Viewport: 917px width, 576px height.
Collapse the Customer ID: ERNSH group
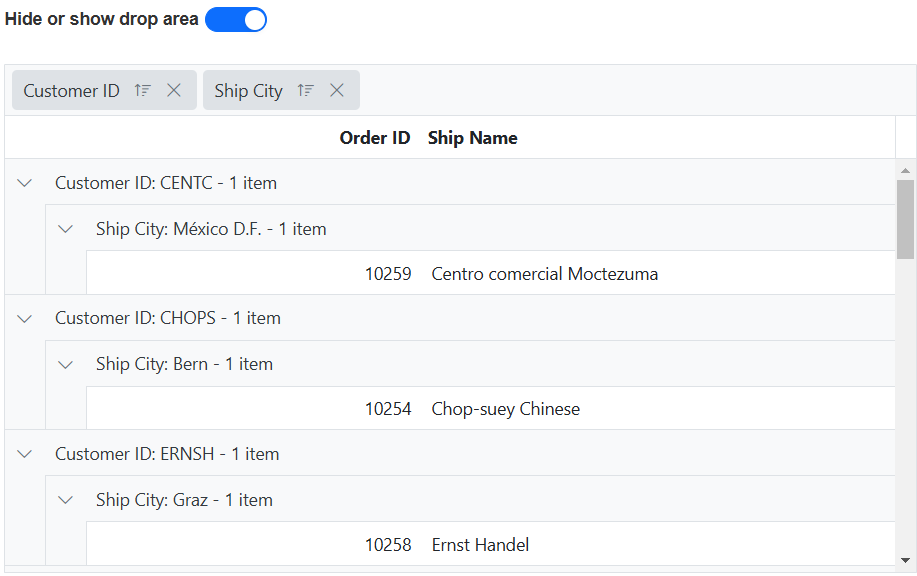click(x=26, y=454)
